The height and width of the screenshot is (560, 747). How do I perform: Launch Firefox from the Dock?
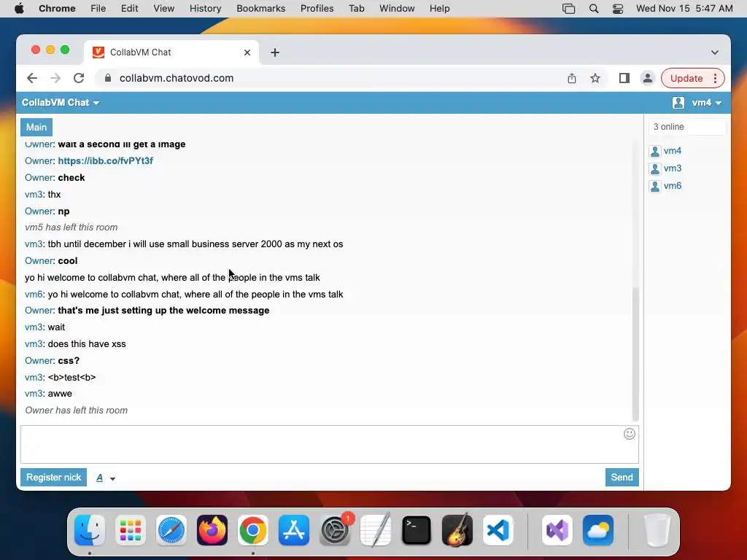[212, 530]
